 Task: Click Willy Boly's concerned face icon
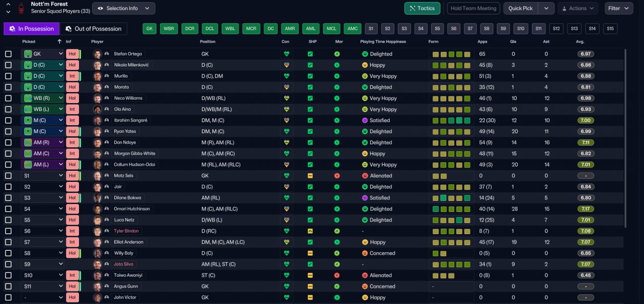[x=365, y=253]
